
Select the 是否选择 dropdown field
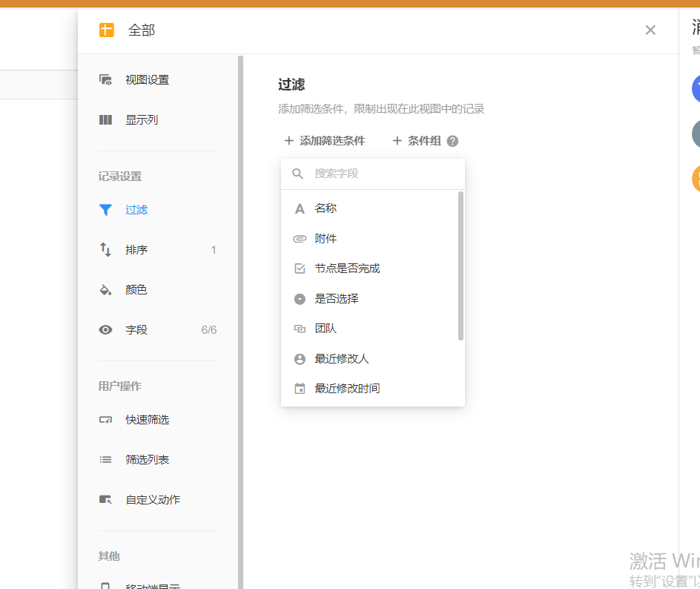(x=337, y=299)
